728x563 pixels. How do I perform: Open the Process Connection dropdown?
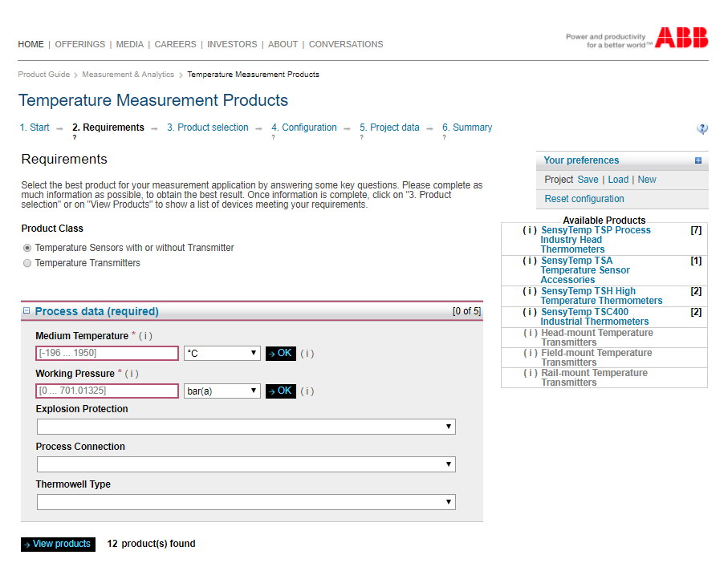click(x=246, y=464)
